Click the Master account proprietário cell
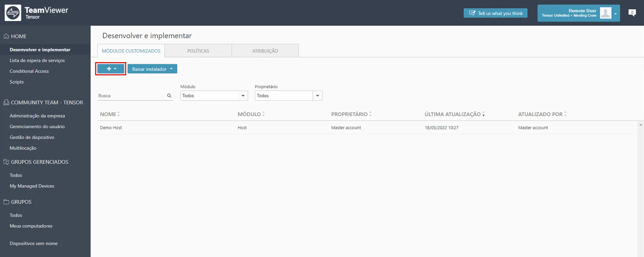Image resolution: width=644 pixels, height=257 pixels. tap(346, 127)
